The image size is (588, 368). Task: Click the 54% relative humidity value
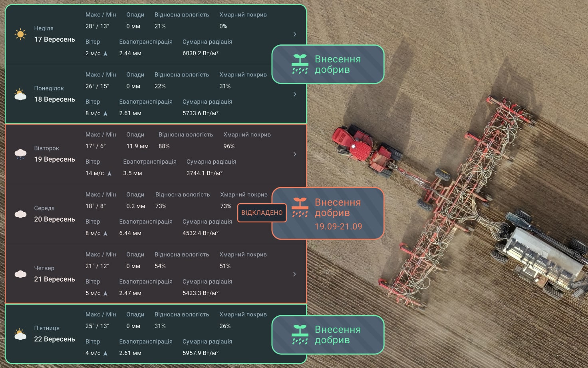click(x=160, y=266)
